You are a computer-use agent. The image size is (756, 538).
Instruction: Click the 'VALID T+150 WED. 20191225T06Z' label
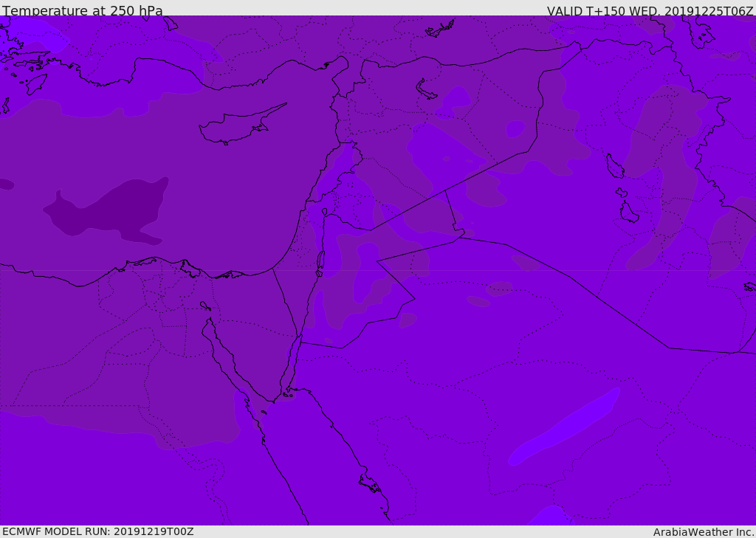pos(650,10)
